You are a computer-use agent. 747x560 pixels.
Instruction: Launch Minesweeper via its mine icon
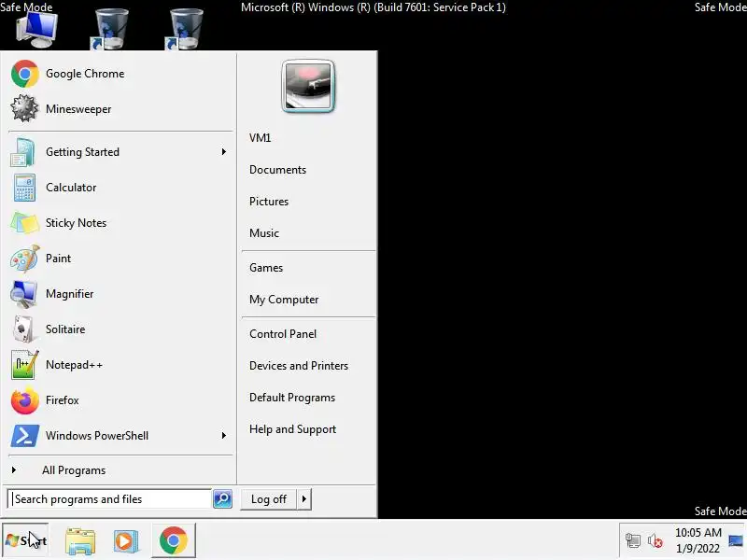coord(25,109)
